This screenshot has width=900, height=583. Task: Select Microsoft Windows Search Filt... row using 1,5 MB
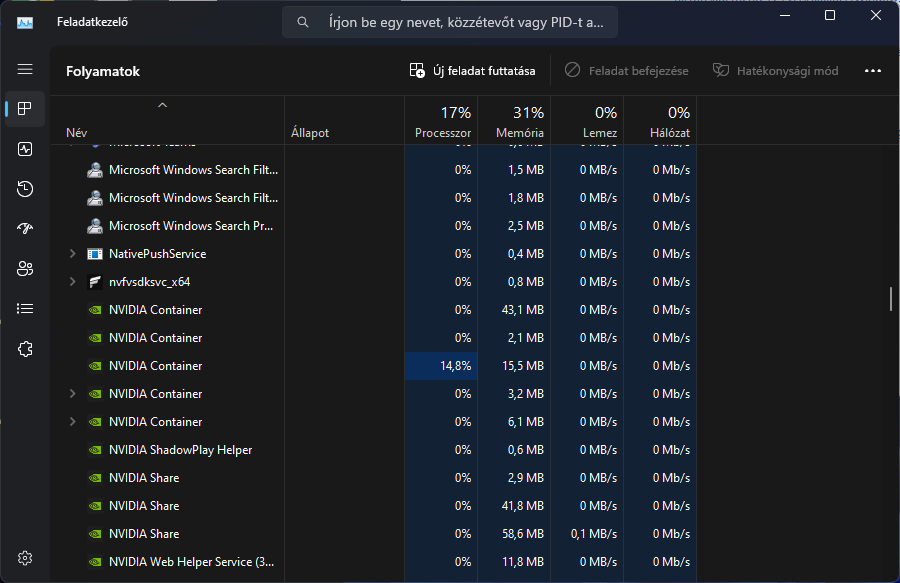pyautogui.click(x=374, y=170)
